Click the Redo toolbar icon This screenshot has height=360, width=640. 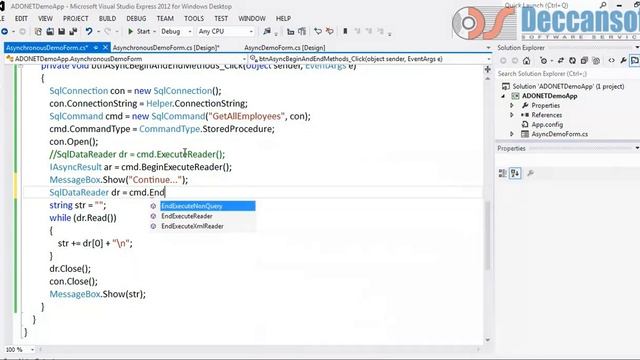point(107,31)
